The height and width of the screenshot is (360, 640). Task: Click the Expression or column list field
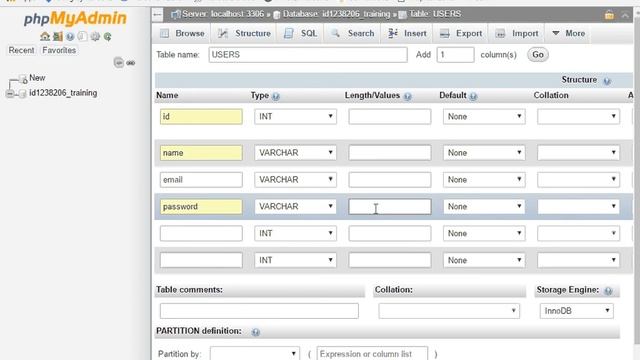pyautogui.click(x=372, y=354)
